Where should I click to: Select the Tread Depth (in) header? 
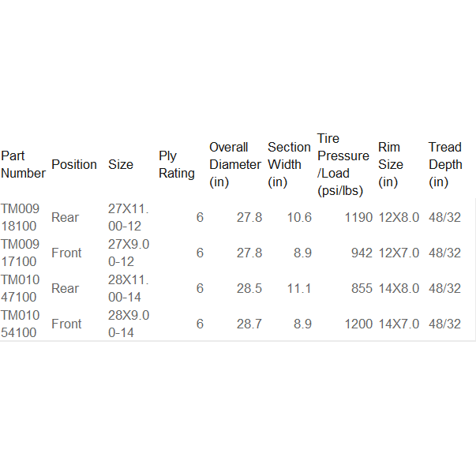[445, 164]
